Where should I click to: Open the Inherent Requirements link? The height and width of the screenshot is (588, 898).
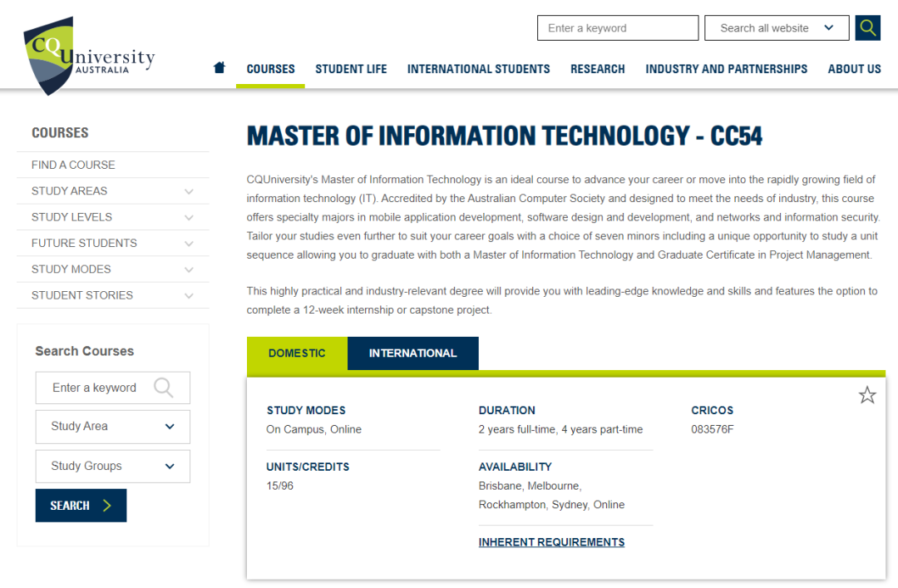(x=551, y=542)
